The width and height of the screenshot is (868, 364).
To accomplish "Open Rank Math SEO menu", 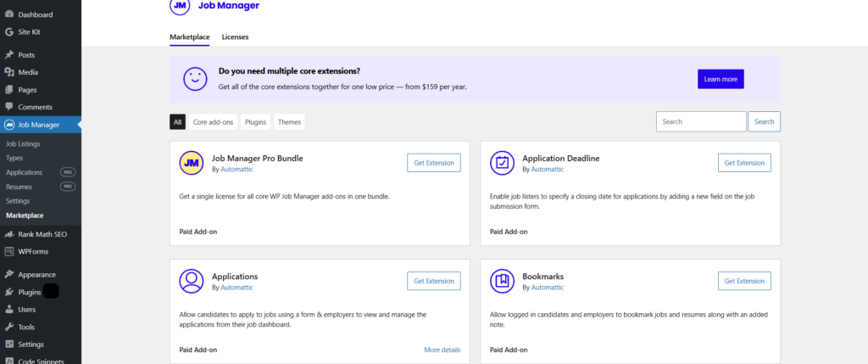I will (41, 234).
